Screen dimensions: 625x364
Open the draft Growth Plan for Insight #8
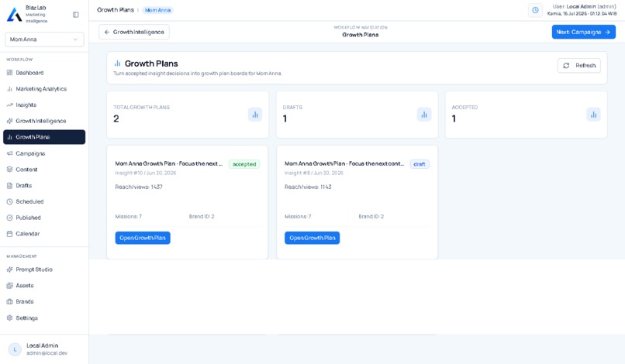(312, 238)
